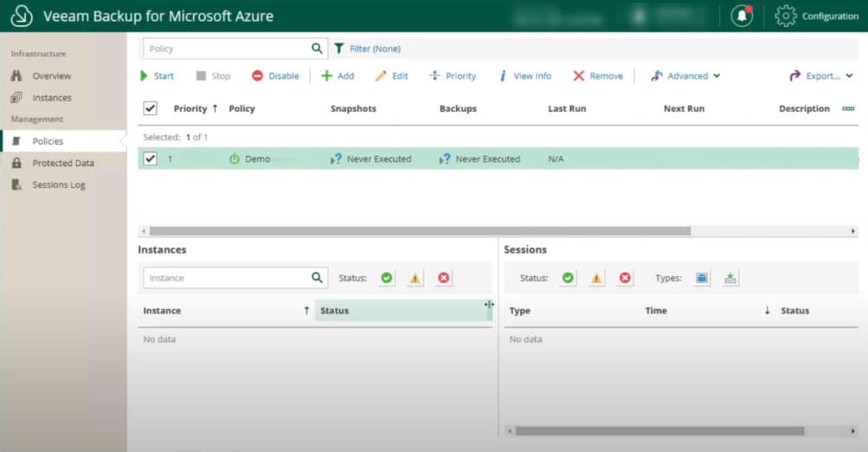The height and width of the screenshot is (452, 868).
Task: Disable the selected policy
Action: tap(275, 76)
